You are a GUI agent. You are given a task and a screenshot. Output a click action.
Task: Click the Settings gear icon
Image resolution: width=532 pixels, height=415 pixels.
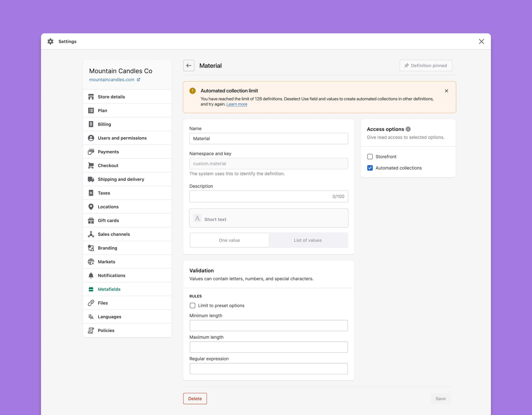50,41
